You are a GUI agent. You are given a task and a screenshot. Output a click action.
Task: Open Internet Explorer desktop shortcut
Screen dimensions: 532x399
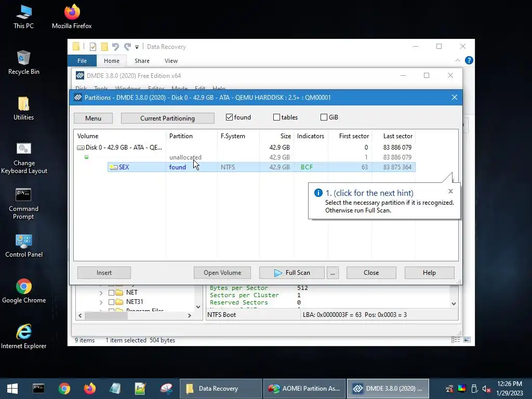click(24, 337)
